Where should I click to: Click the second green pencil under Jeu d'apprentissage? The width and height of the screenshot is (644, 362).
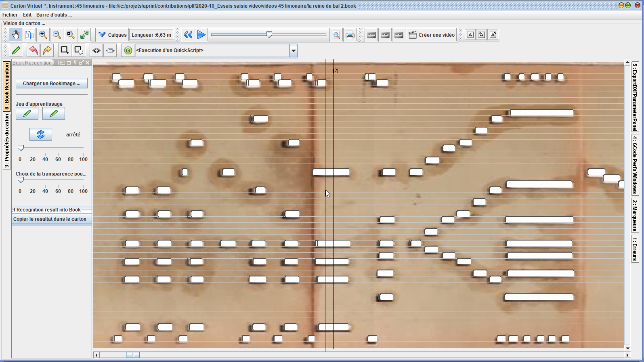coord(54,113)
